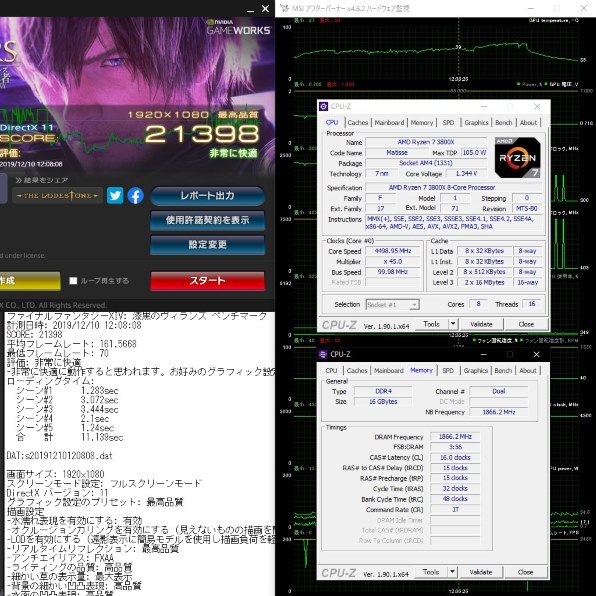
Task: Click the NB Frequency 1866.2 MHz value
Action: (x=499, y=412)
